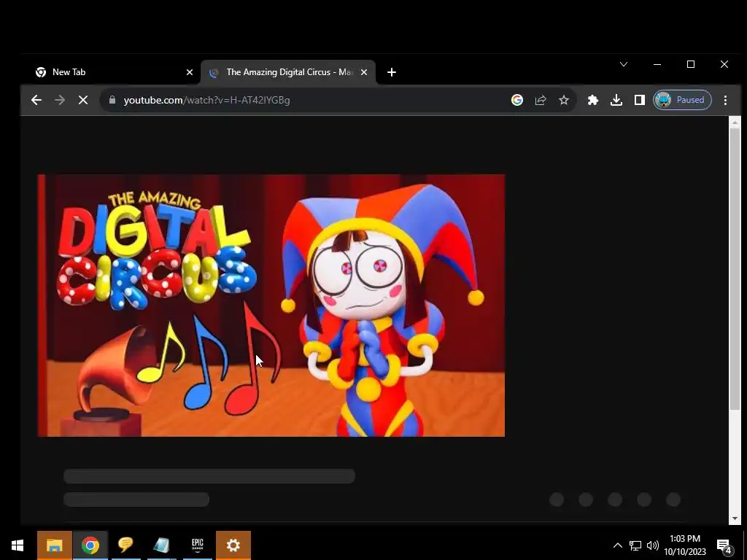The image size is (747, 560).
Task: Open the Settings gear taskbar app
Action: (x=233, y=545)
